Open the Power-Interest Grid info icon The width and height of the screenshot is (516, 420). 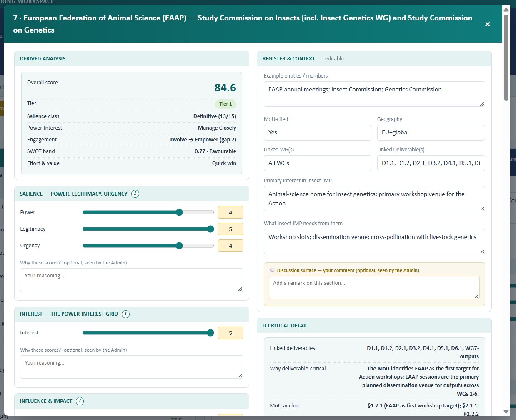[x=125, y=314]
